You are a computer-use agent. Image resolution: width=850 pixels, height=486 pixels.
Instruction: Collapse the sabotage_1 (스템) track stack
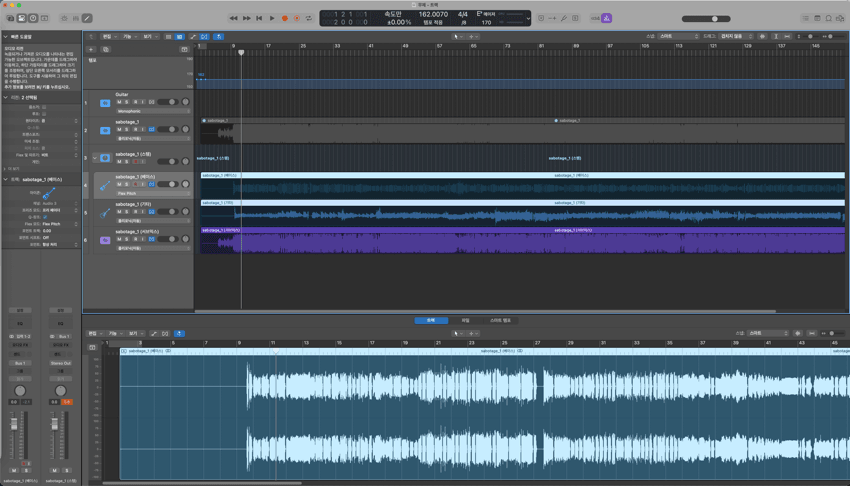96,158
